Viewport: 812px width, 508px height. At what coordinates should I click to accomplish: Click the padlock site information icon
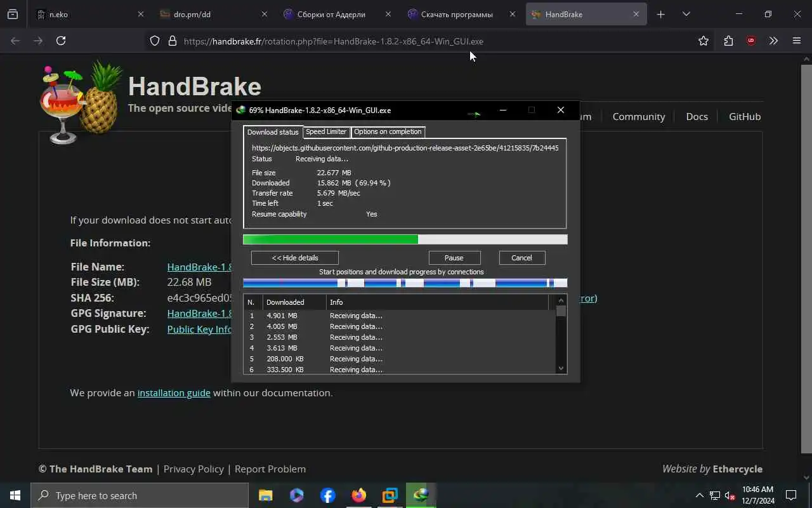point(172,41)
